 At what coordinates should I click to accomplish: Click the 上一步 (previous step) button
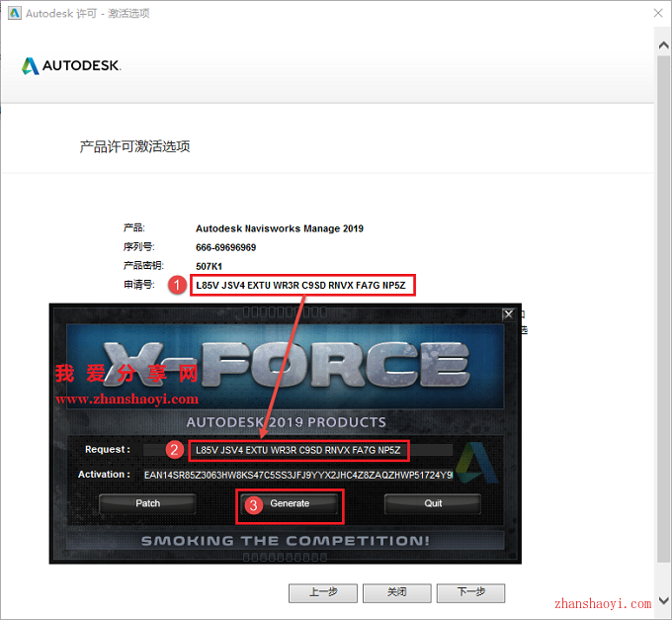[323, 592]
